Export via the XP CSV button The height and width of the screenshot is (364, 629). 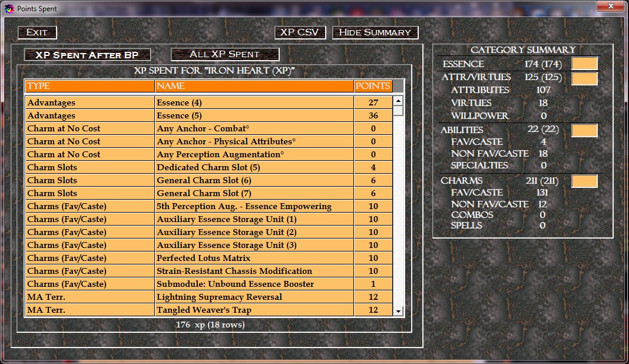coord(300,32)
